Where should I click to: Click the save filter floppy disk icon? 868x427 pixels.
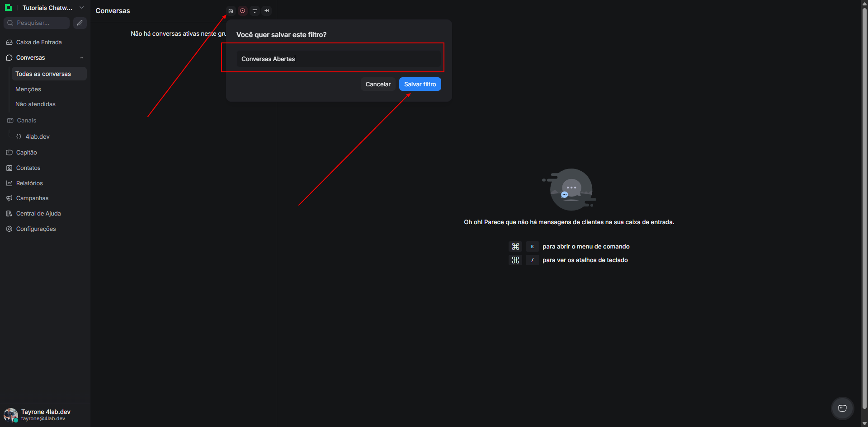point(231,11)
